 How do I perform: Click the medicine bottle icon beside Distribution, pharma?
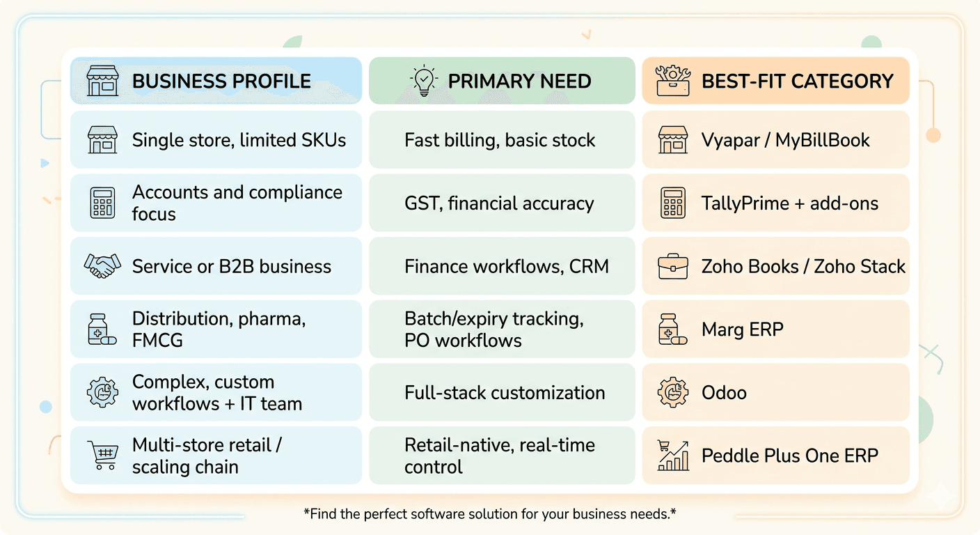coord(102,329)
